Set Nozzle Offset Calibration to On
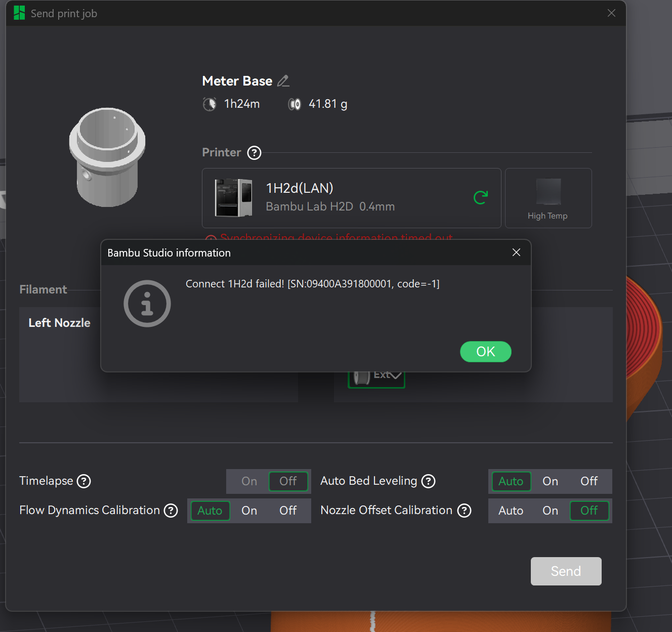This screenshot has width=672, height=632. [550, 511]
